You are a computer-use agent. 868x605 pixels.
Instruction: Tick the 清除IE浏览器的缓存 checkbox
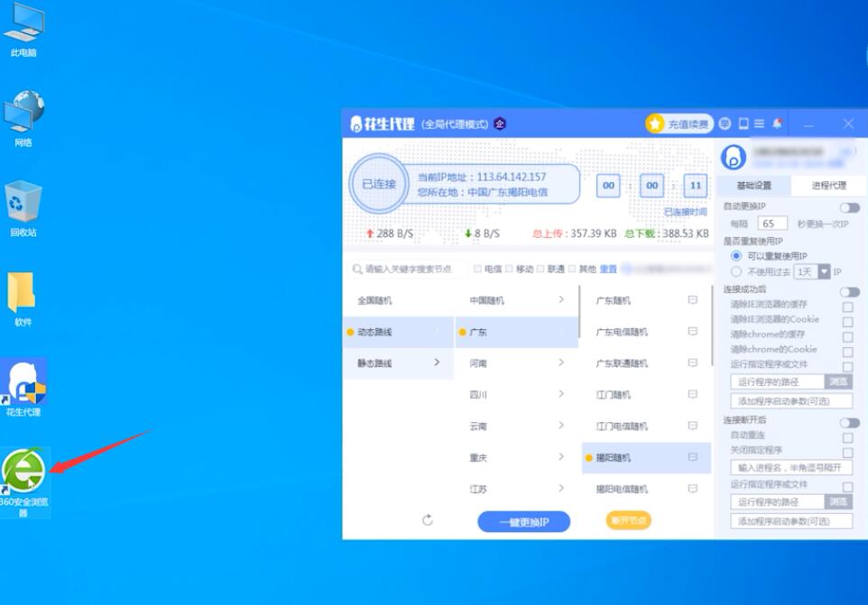[847, 307]
